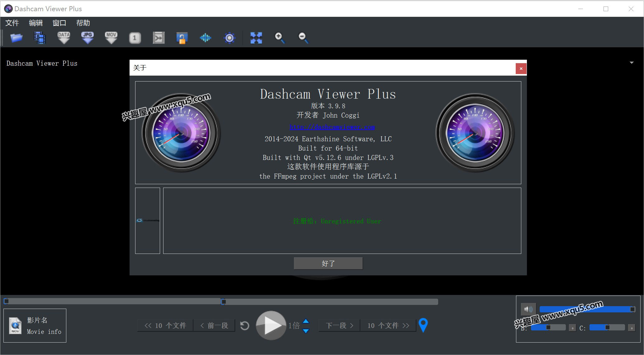Click the timeline start handle
The width and height of the screenshot is (644, 355).
click(6, 301)
